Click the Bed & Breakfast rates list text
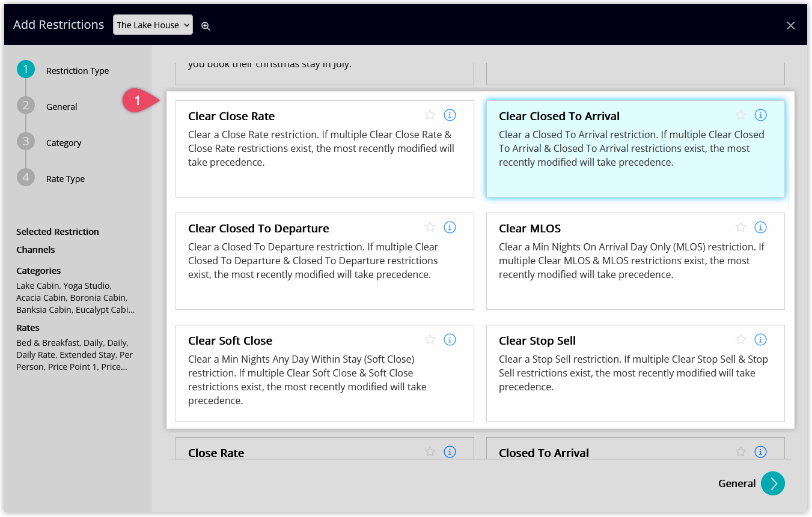Screen dimensions: 812x517 pyautogui.click(x=75, y=355)
